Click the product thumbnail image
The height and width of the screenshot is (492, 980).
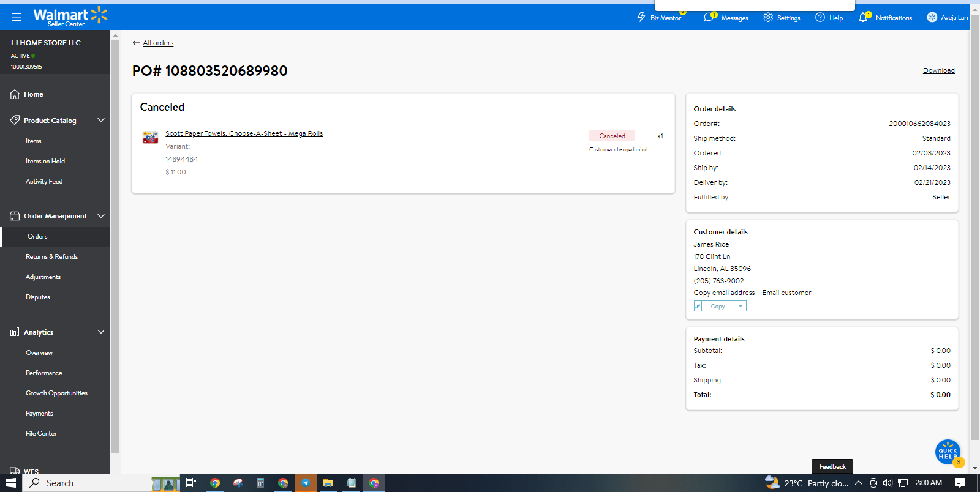point(150,137)
